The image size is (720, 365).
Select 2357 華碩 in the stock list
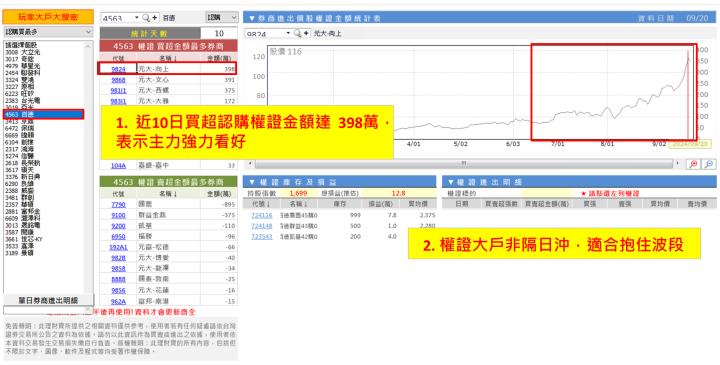44,204
